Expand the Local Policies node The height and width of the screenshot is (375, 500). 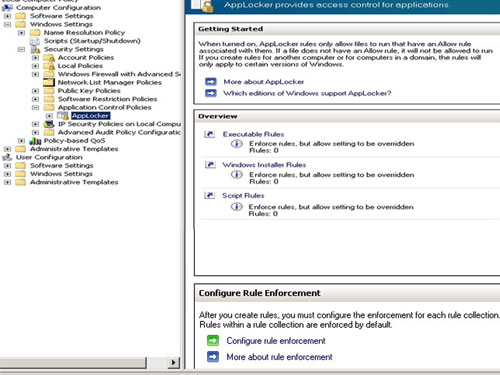tap(35, 66)
